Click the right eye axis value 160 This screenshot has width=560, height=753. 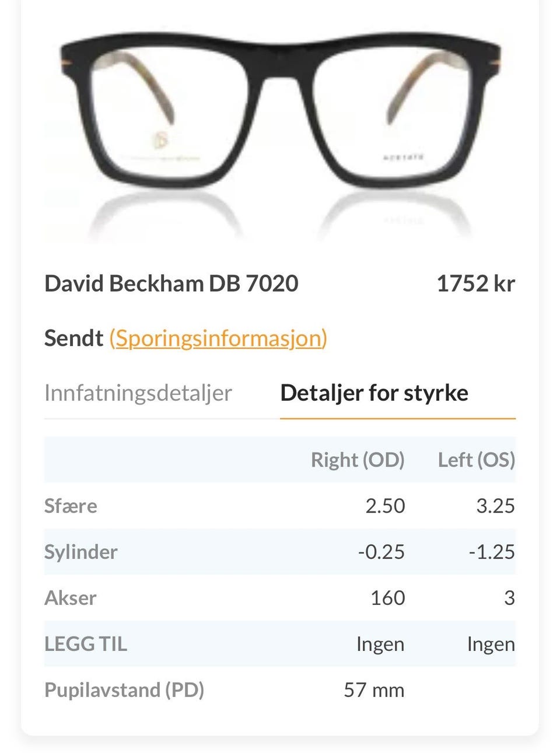[388, 598]
